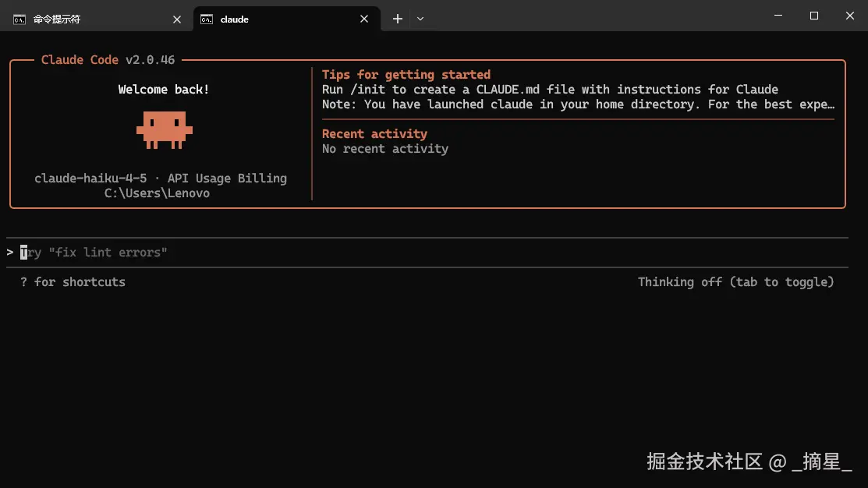The image size is (868, 488).
Task: Close the 命令提示符 tab
Action: [177, 19]
